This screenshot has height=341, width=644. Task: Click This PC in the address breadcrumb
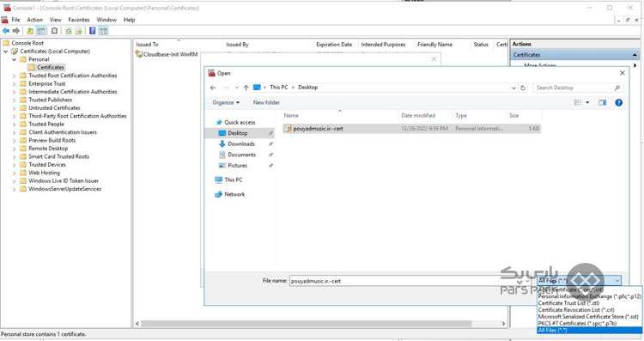click(279, 87)
